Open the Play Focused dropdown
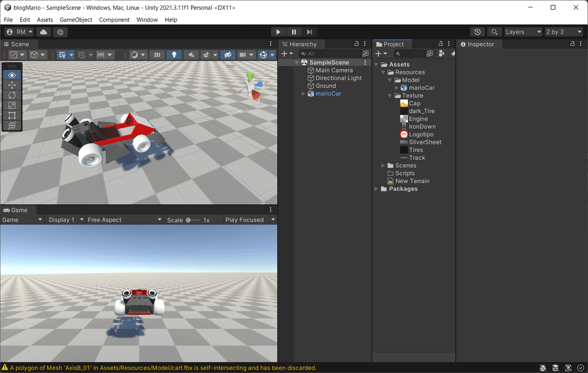Image resolution: width=588 pixels, height=373 pixels. 250,220
